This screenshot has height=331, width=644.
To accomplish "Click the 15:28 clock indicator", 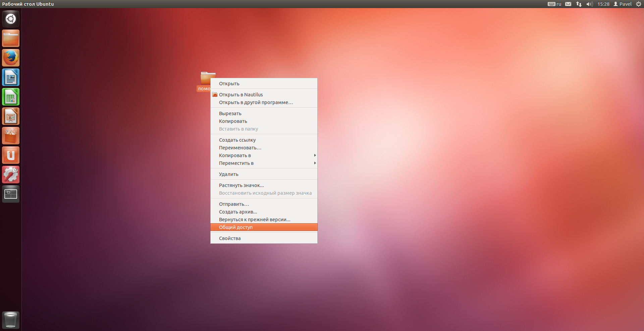I will click(603, 4).
